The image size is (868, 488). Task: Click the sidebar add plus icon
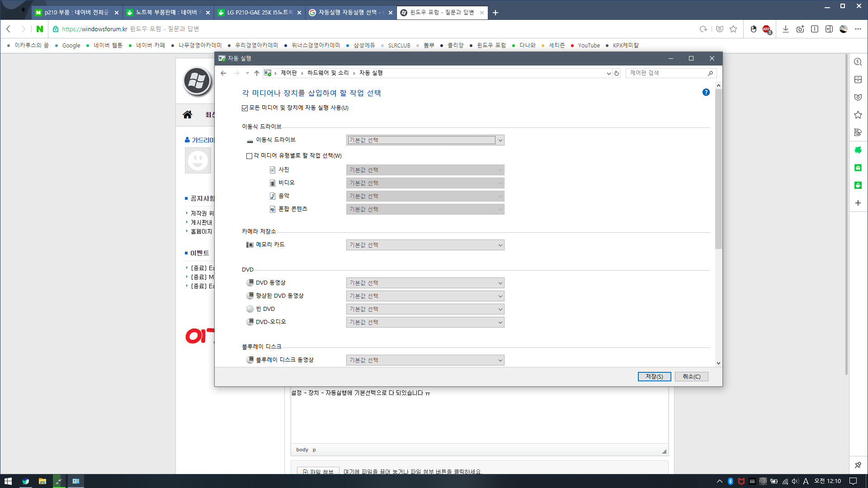click(x=858, y=203)
